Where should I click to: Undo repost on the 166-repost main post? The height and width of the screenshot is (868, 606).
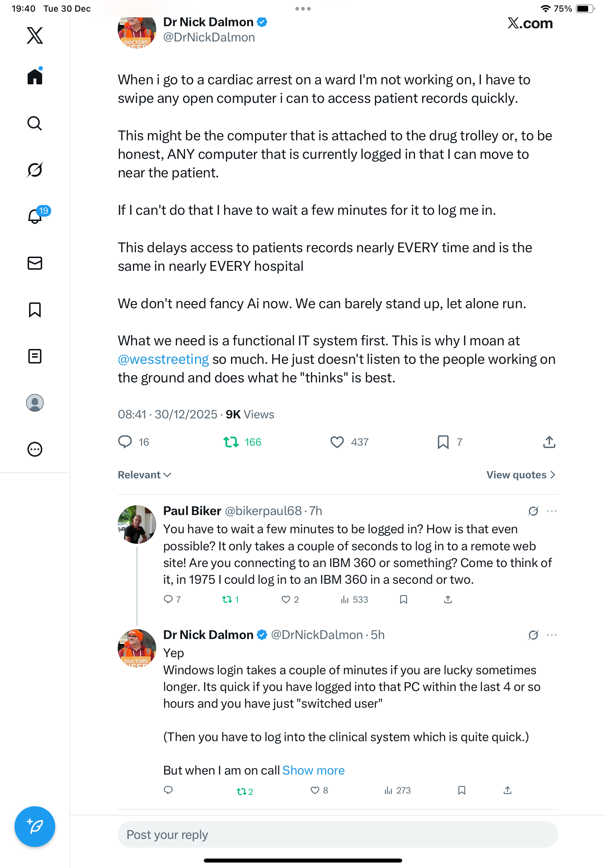(231, 442)
